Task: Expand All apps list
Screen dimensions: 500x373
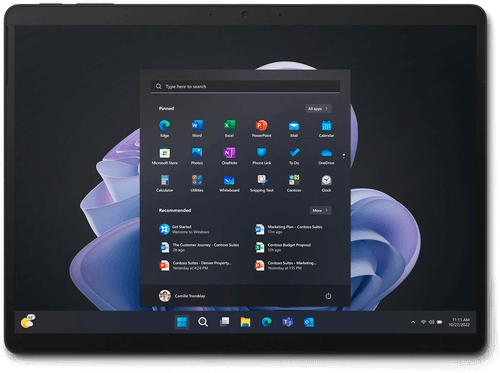Action: click(318, 109)
